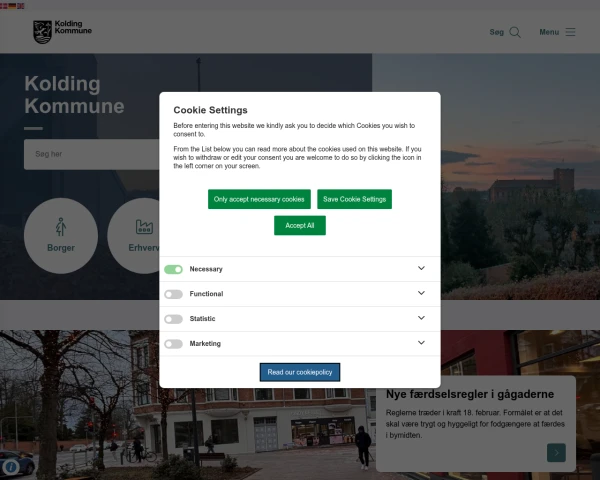This screenshot has width=600, height=480.
Task: Expand the Necessary cookies chevron
Action: point(421,269)
